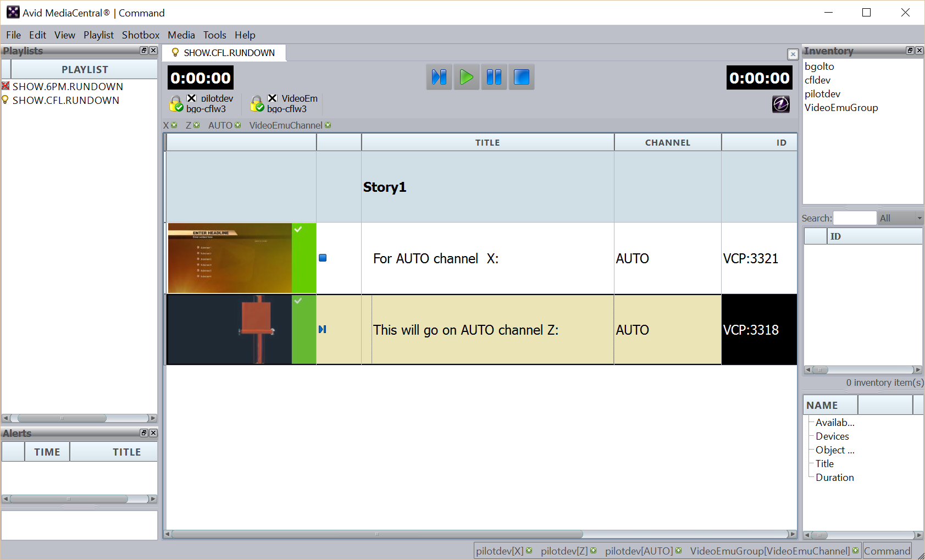
Task: Open the Help menu
Action: click(245, 35)
